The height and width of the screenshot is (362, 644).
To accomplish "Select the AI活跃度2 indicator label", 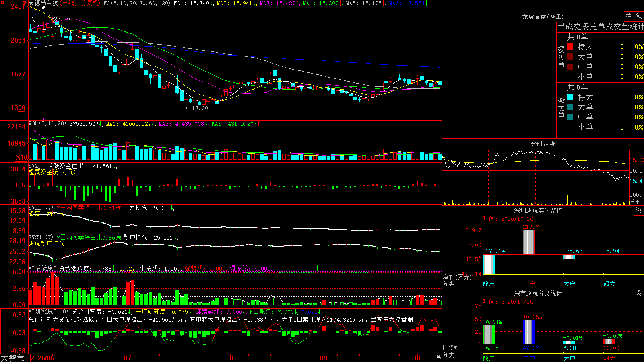I will point(43,268).
